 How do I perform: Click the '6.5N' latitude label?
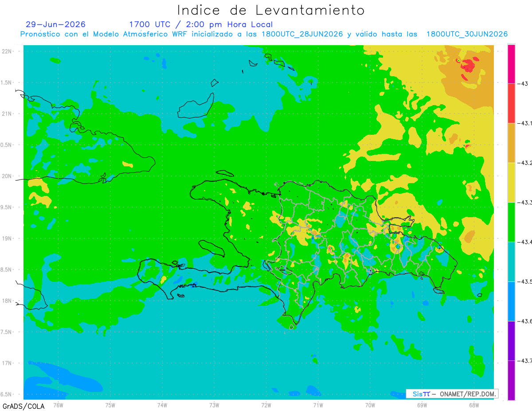[7, 394]
